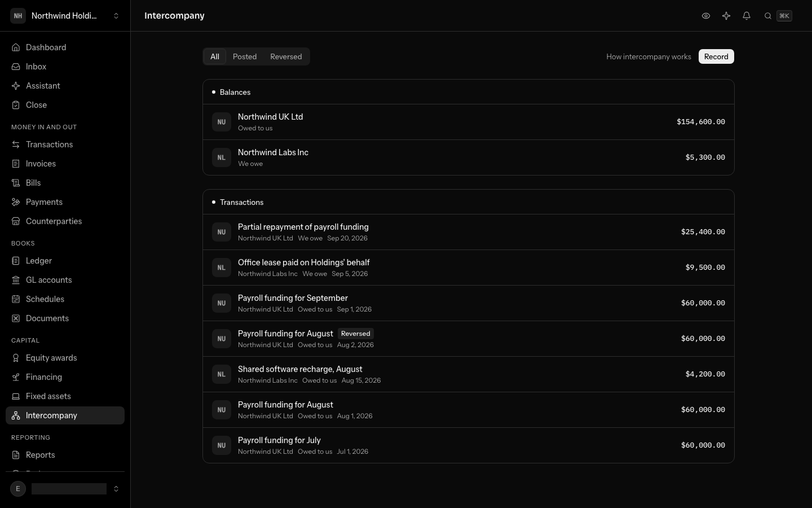812x508 pixels.
Task: Click the Assistant sparkle icon in sidebar
Action: [x=16, y=86]
